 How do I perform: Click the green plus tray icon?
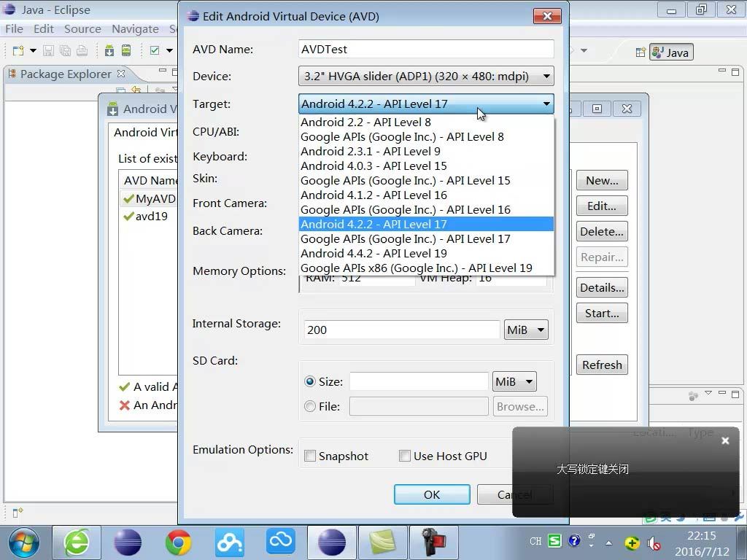632,542
